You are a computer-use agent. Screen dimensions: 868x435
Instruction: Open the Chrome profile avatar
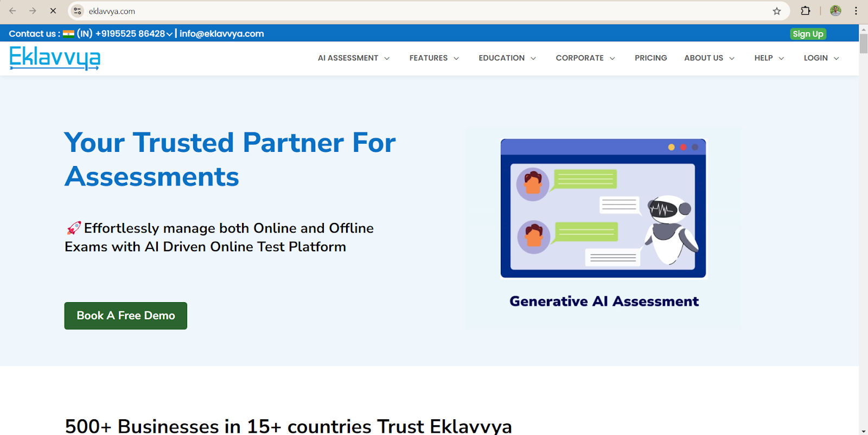[835, 11]
